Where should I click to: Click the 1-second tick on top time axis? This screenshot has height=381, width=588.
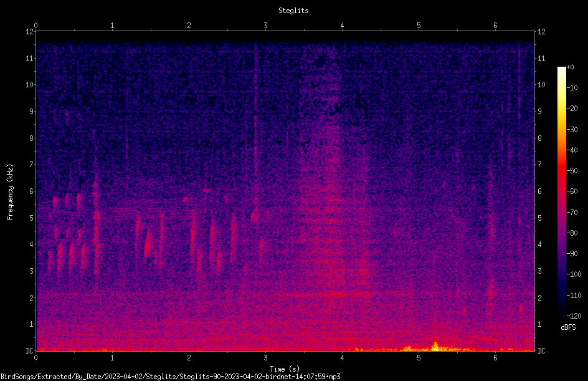point(112,26)
